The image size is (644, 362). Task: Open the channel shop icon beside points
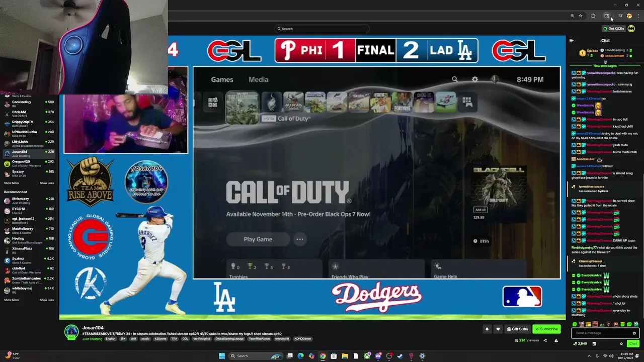[x=594, y=344]
